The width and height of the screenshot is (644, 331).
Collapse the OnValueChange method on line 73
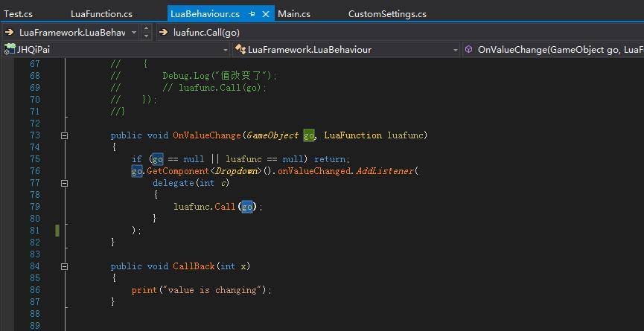pyautogui.click(x=64, y=135)
